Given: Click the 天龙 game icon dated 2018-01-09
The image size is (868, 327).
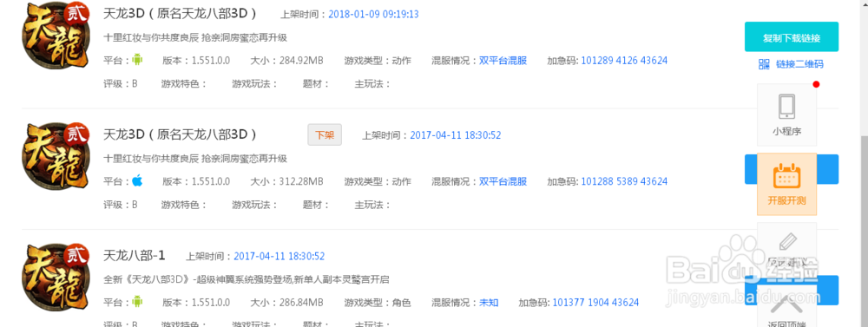Looking at the screenshot, I should [55, 36].
